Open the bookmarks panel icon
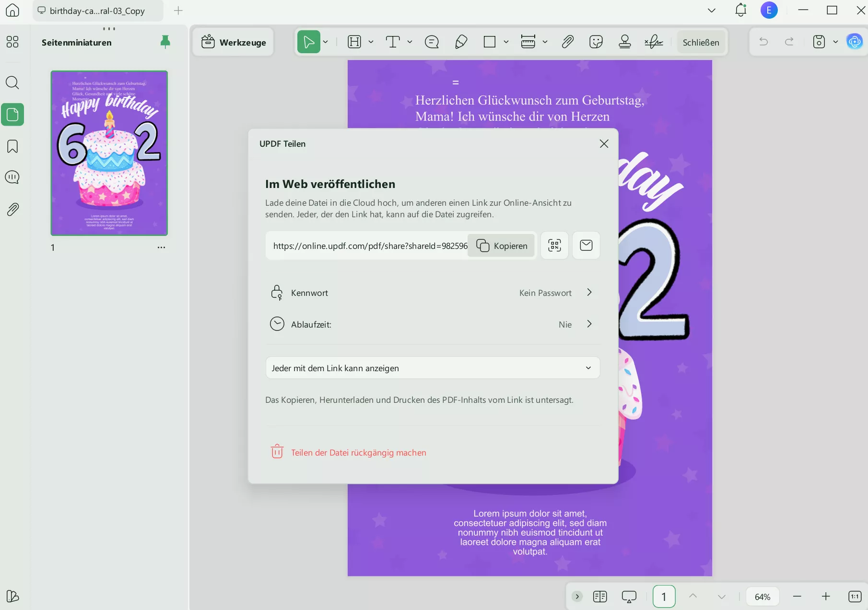The width and height of the screenshot is (868, 610). tap(12, 146)
